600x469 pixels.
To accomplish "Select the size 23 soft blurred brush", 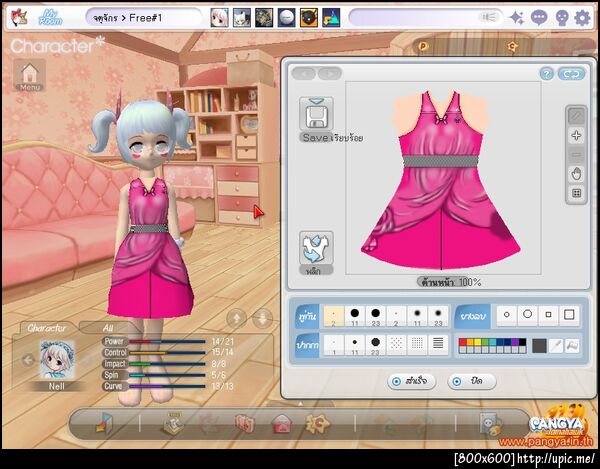I will click(x=438, y=316).
